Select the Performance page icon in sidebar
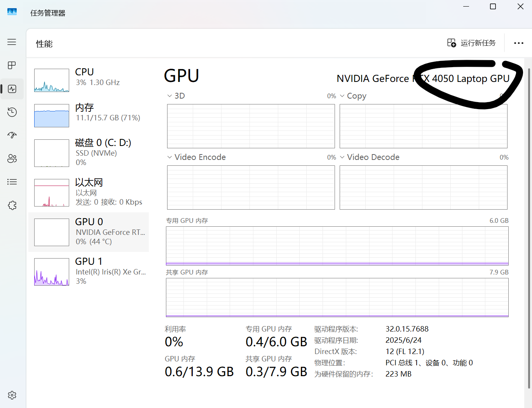This screenshot has height=408, width=532. tap(12, 89)
